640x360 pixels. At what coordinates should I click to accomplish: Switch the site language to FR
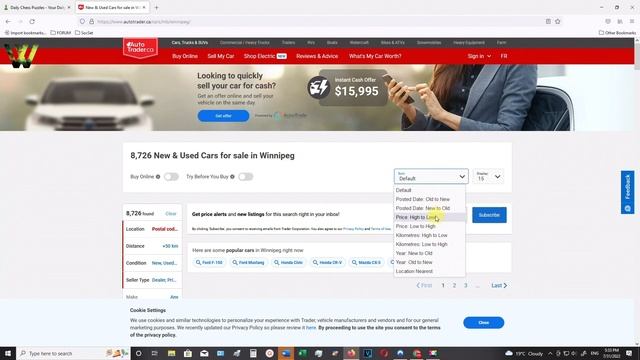pos(504,56)
